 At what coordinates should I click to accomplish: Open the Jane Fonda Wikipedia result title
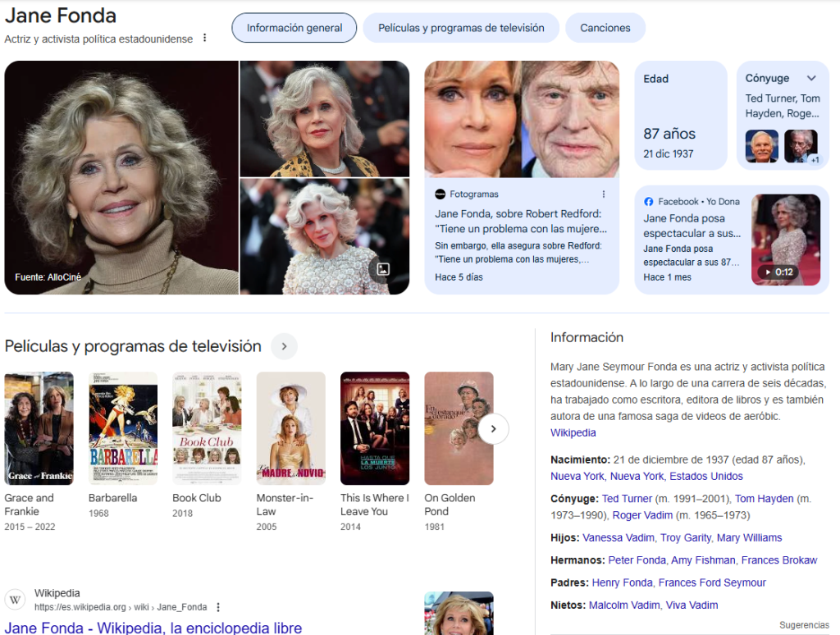click(153, 628)
